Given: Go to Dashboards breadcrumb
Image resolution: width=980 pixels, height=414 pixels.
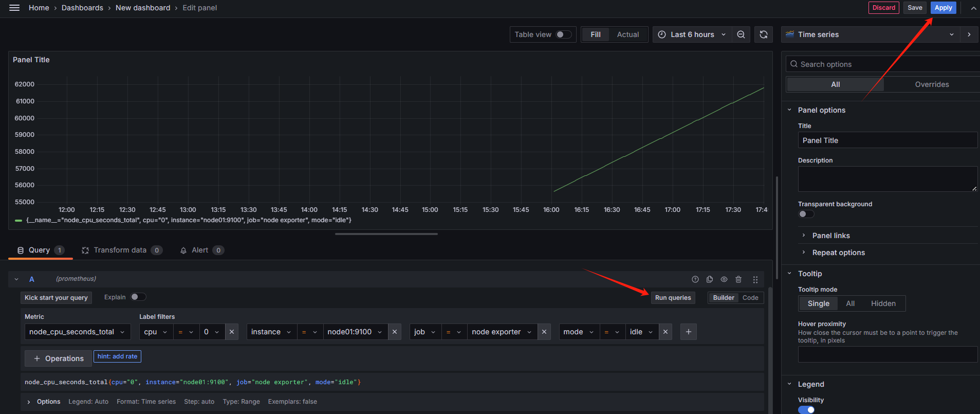Looking at the screenshot, I should click(x=82, y=8).
